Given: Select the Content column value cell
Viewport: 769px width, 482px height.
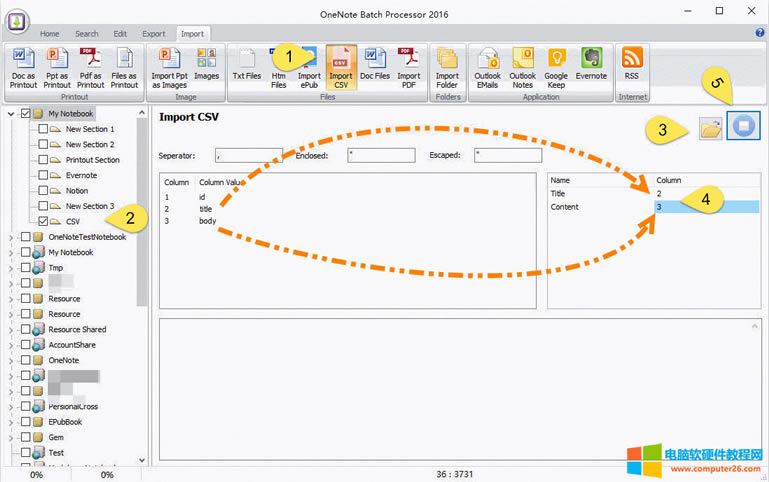Looking at the screenshot, I should click(705, 207).
